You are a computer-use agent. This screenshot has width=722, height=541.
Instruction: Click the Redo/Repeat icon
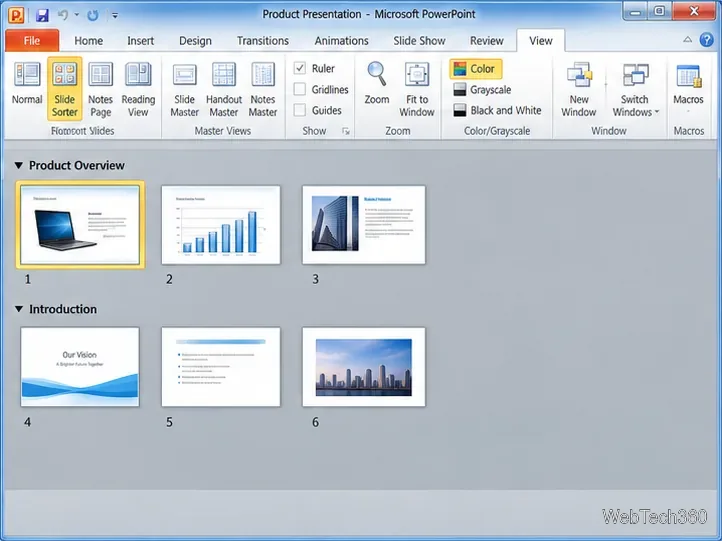[x=93, y=15]
